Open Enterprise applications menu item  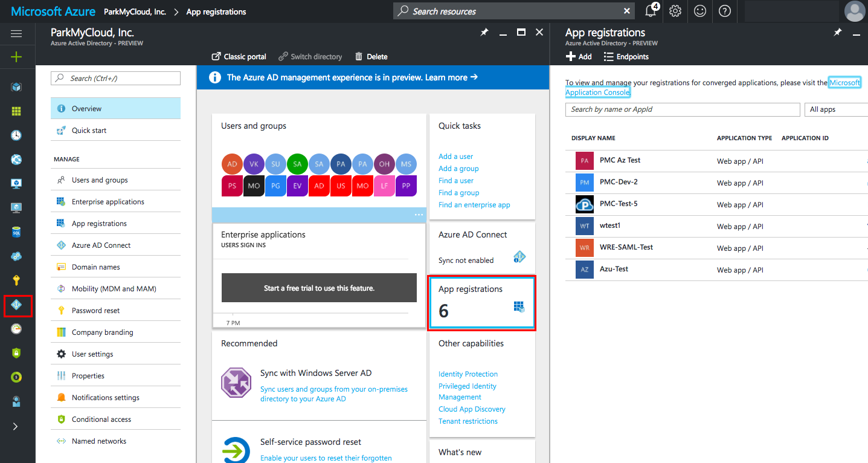(115, 202)
